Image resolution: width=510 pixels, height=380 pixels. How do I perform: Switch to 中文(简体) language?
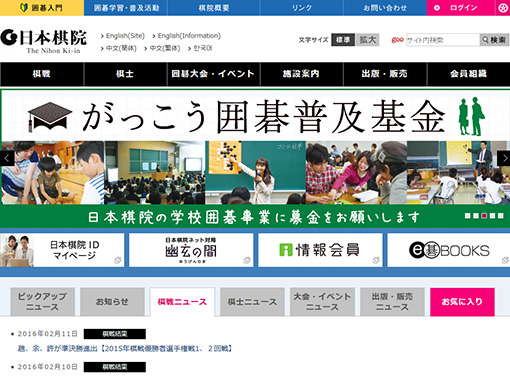(121, 48)
